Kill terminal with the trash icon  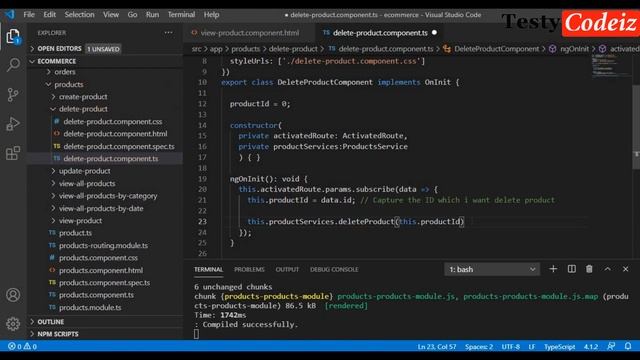[x=589, y=269]
